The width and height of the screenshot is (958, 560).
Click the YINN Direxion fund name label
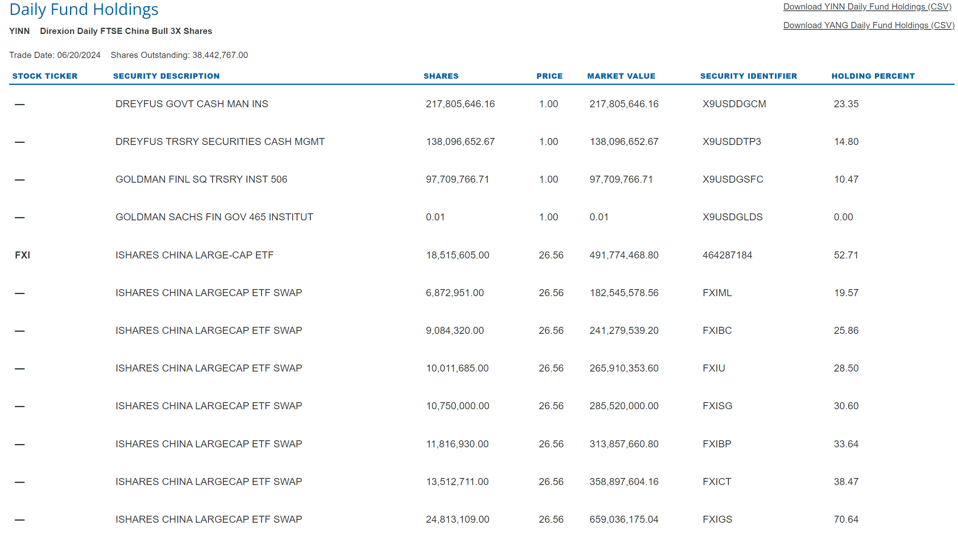pyautogui.click(x=111, y=31)
